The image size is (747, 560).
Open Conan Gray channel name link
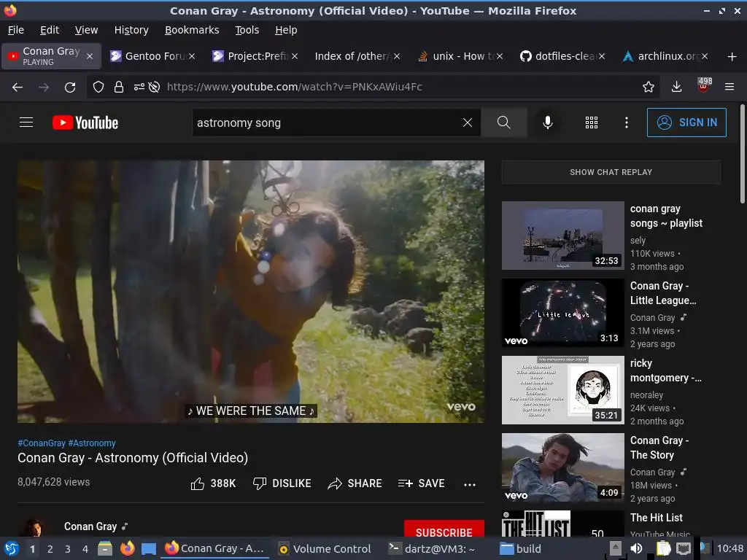(90, 526)
